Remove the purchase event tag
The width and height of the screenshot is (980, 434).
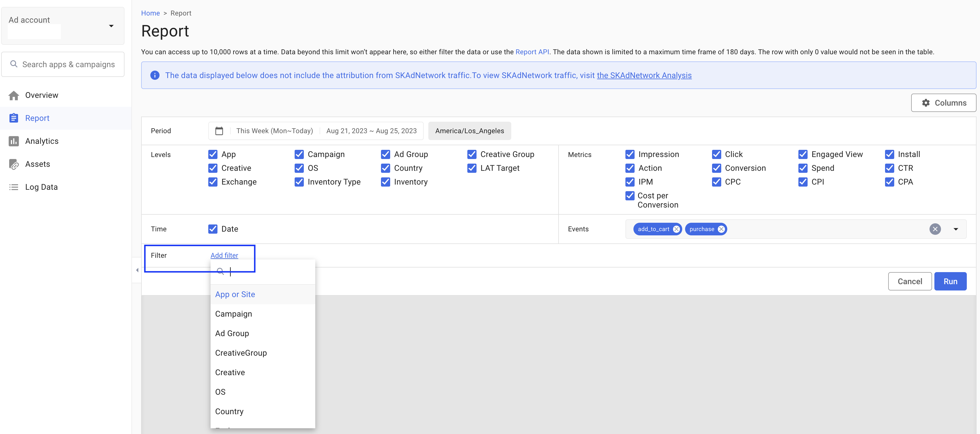click(721, 229)
